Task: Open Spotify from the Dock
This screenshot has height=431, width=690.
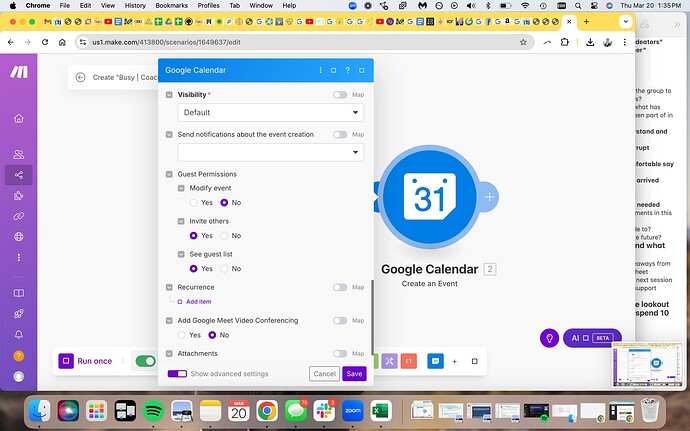Action: pos(154,412)
